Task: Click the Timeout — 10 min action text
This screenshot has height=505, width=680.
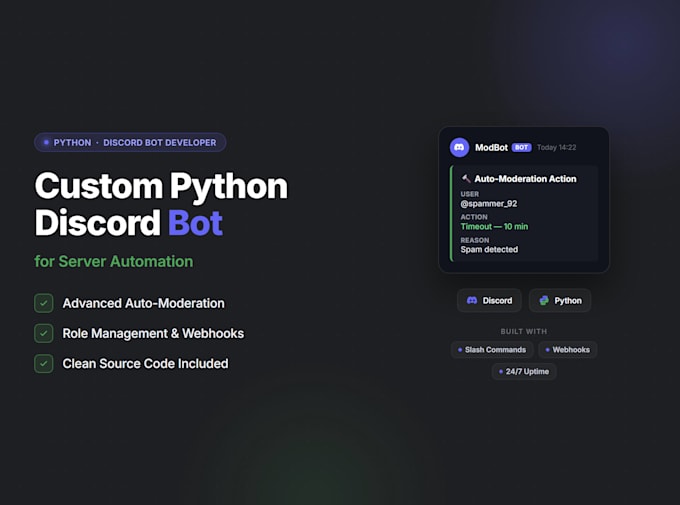Action: pos(494,226)
